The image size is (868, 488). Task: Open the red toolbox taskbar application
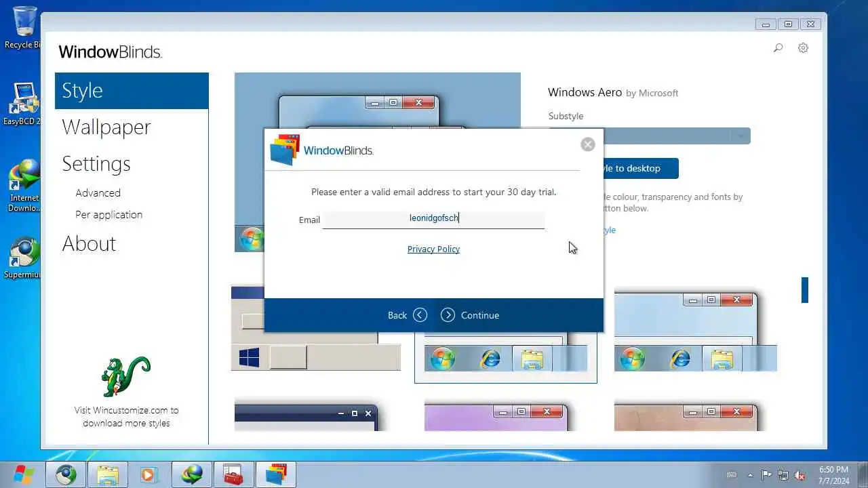(x=233, y=475)
